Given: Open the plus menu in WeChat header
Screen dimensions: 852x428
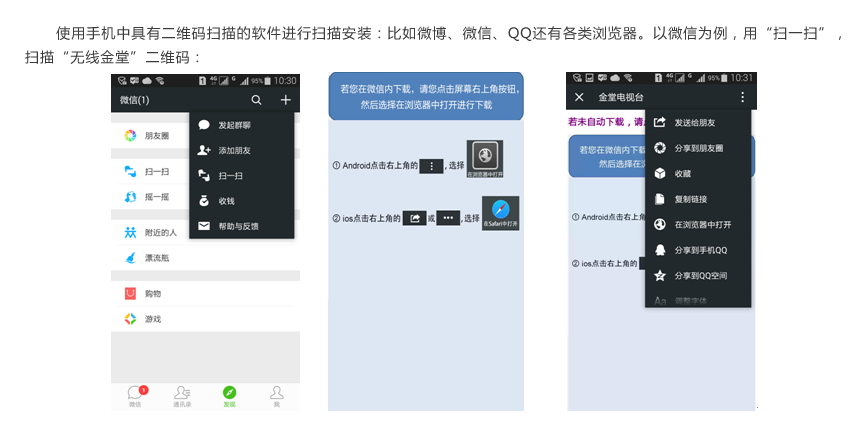Looking at the screenshot, I should pos(285,100).
